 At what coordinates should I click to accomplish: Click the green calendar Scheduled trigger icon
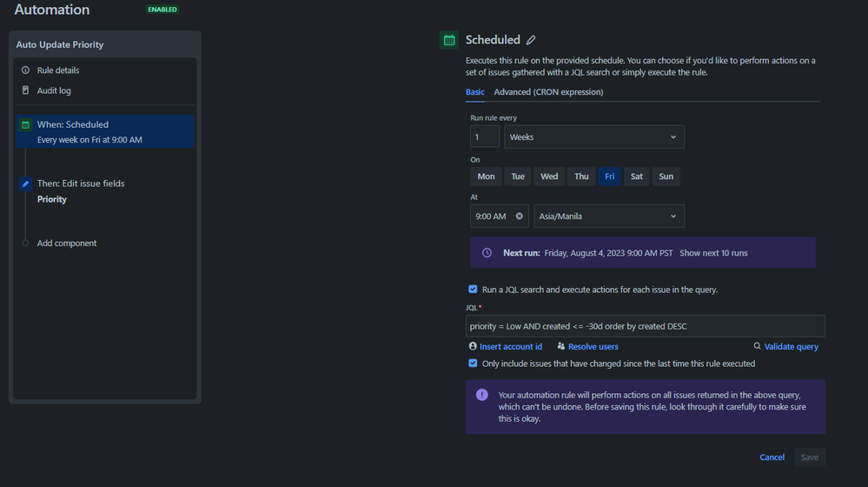tap(448, 40)
